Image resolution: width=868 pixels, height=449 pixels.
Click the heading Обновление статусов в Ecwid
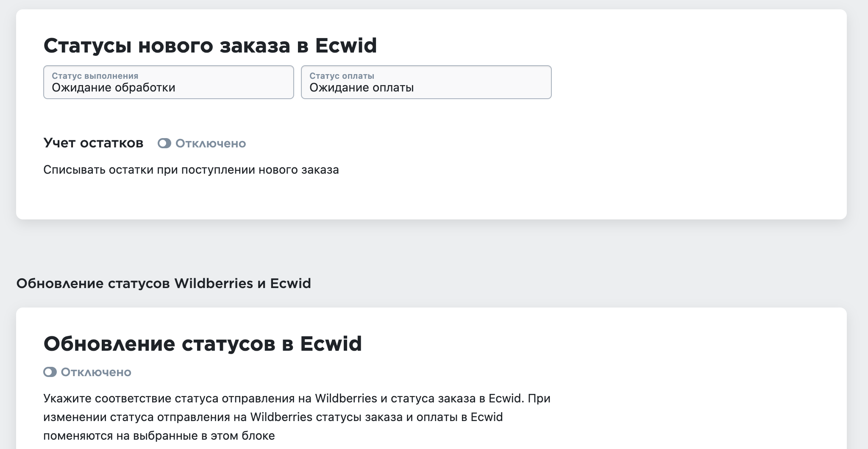click(203, 344)
